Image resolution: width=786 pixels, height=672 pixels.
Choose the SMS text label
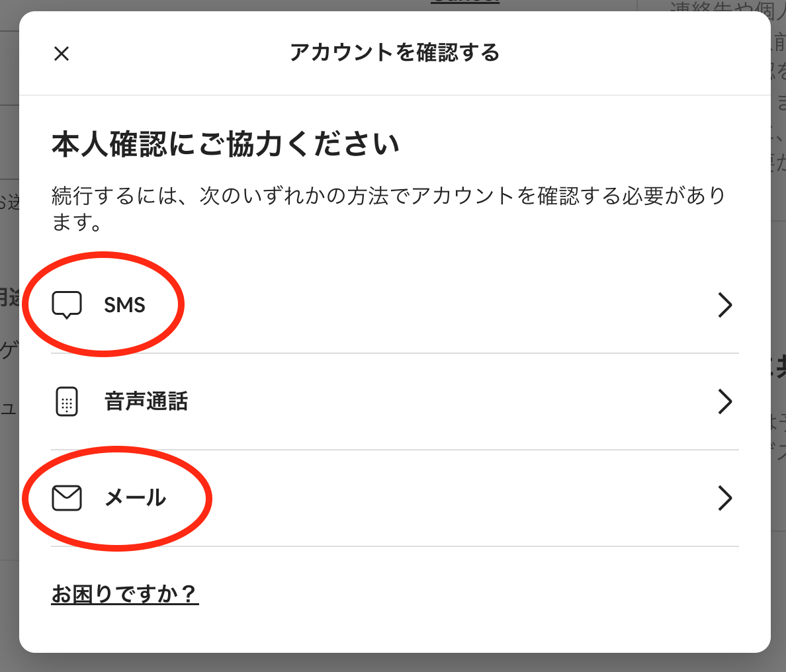click(x=124, y=305)
